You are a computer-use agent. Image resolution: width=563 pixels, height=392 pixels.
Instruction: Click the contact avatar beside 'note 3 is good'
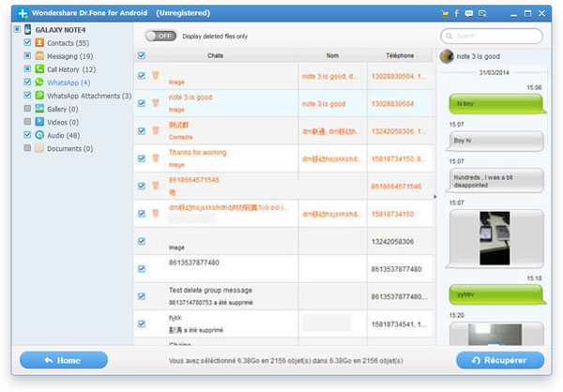447,56
